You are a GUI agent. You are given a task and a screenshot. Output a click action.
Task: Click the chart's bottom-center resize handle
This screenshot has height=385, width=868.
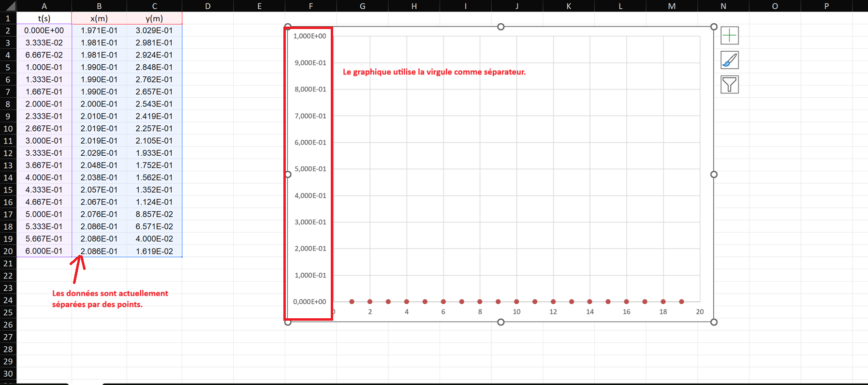501,322
